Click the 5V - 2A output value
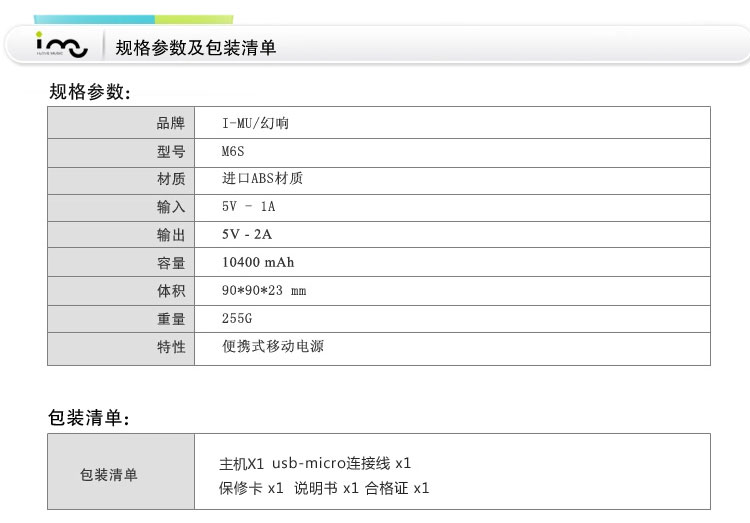Screen dimensions: 750x523 coord(247,235)
